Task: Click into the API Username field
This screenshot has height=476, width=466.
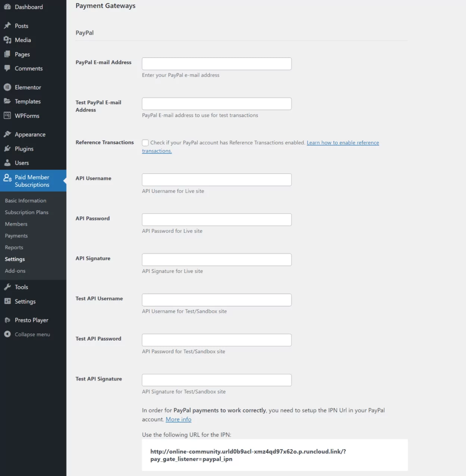Action: pyautogui.click(x=217, y=180)
